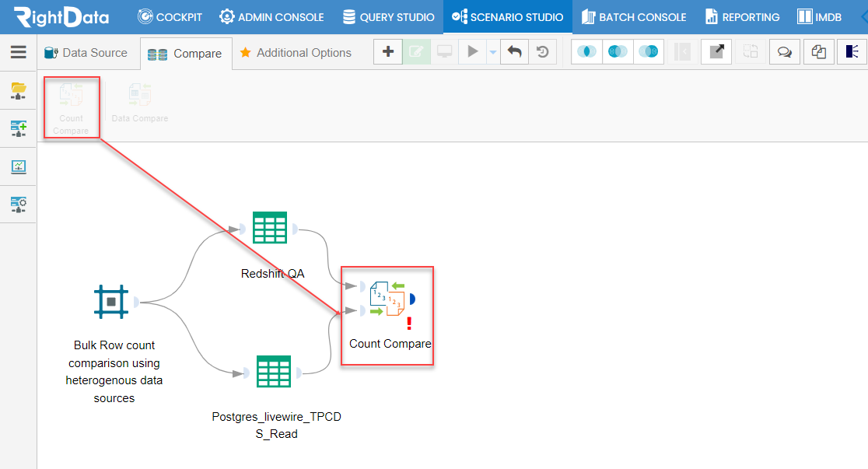Switch to the Additional Options tab
The image size is (868, 469).
(x=296, y=53)
